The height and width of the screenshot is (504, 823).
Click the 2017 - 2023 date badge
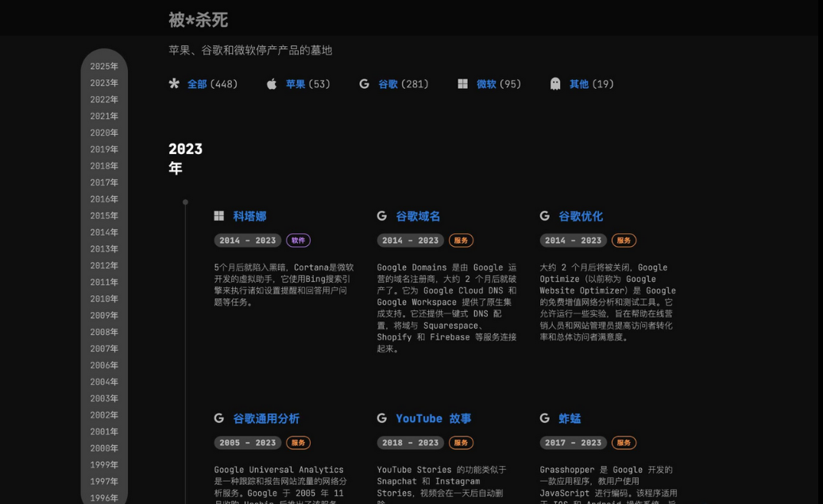(x=574, y=443)
